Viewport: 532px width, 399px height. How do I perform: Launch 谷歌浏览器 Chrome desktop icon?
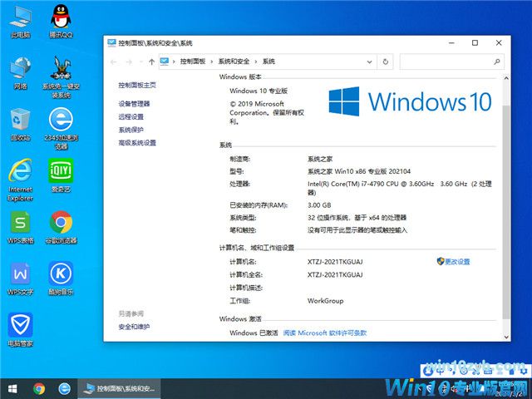click(61, 227)
